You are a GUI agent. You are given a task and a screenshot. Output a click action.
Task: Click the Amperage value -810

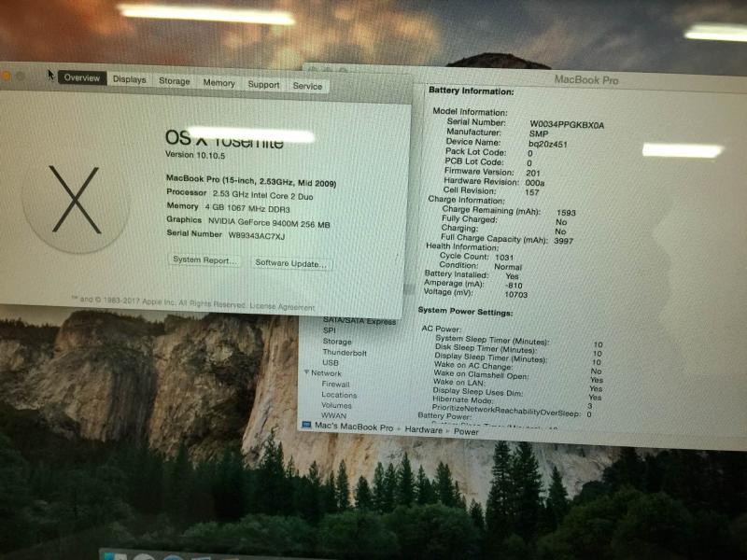click(x=514, y=286)
